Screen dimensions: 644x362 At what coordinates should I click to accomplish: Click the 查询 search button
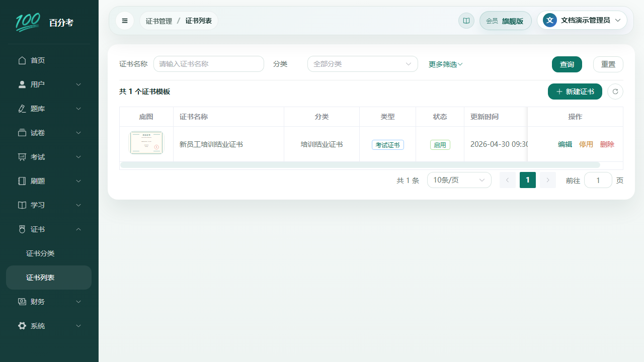click(x=567, y=64)
